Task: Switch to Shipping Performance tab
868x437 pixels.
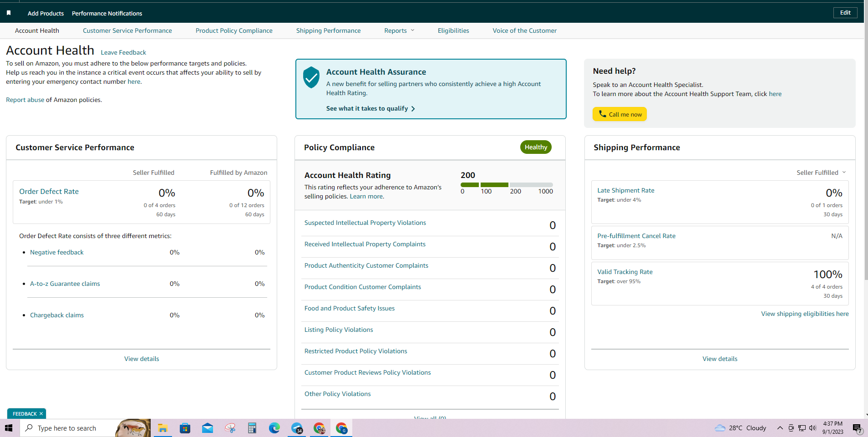Action: pyautogui.click(x=328, y=30)
